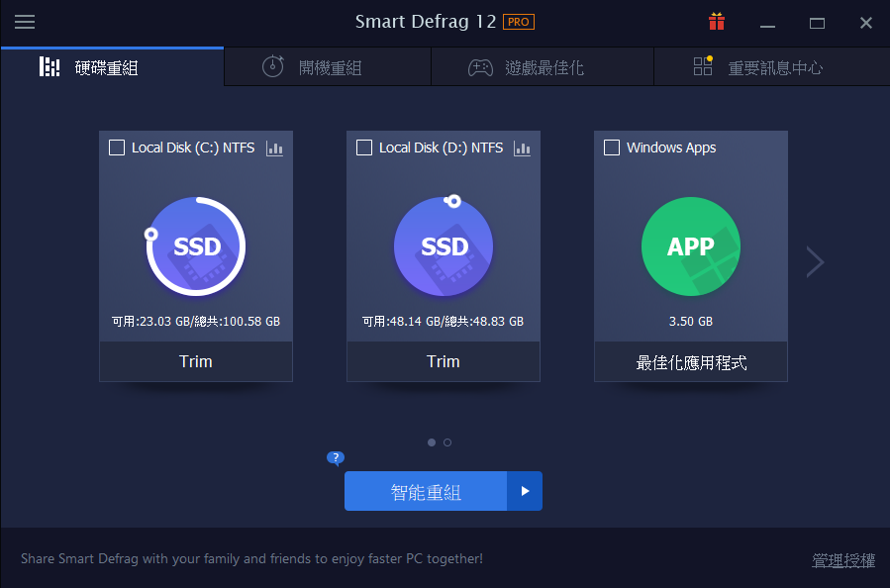This screenshot has height=588, width=890.
Task: Click the red gift box icon
Action: click(717, 21)
